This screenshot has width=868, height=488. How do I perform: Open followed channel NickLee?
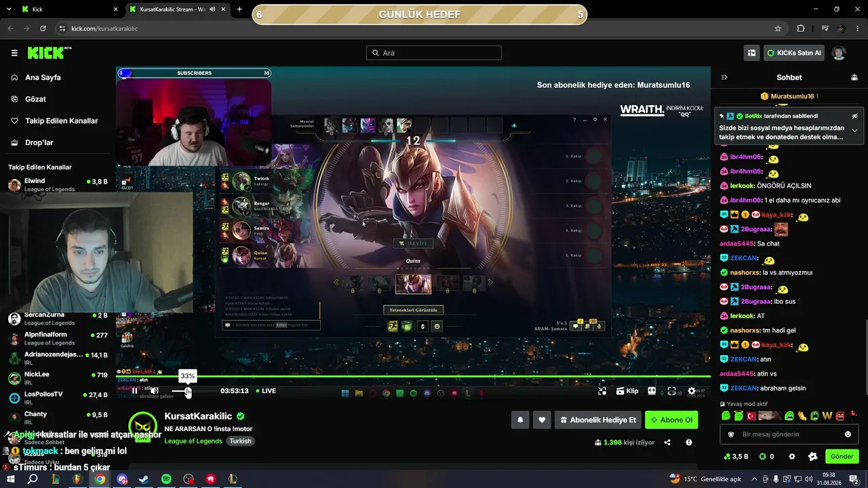point(58,378)
